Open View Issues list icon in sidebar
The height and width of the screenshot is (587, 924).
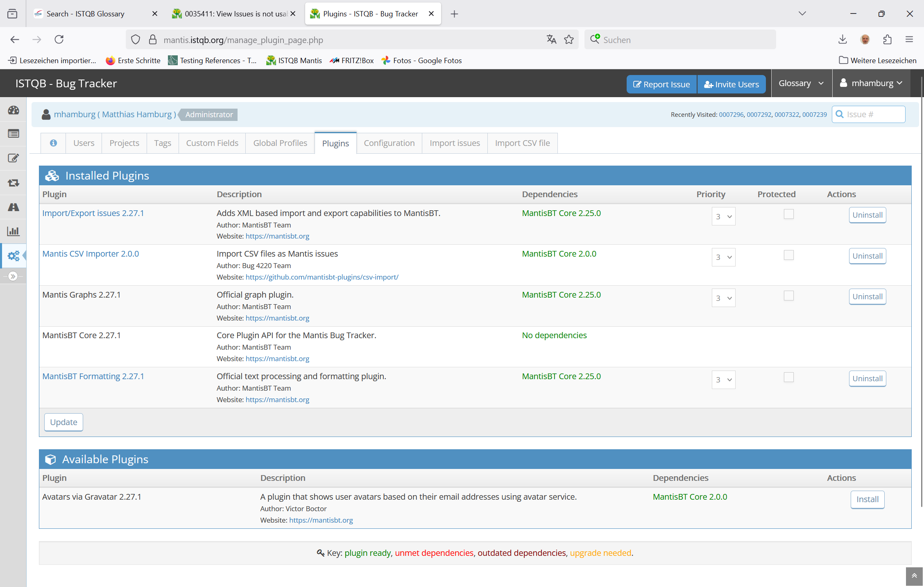point(14,134)
